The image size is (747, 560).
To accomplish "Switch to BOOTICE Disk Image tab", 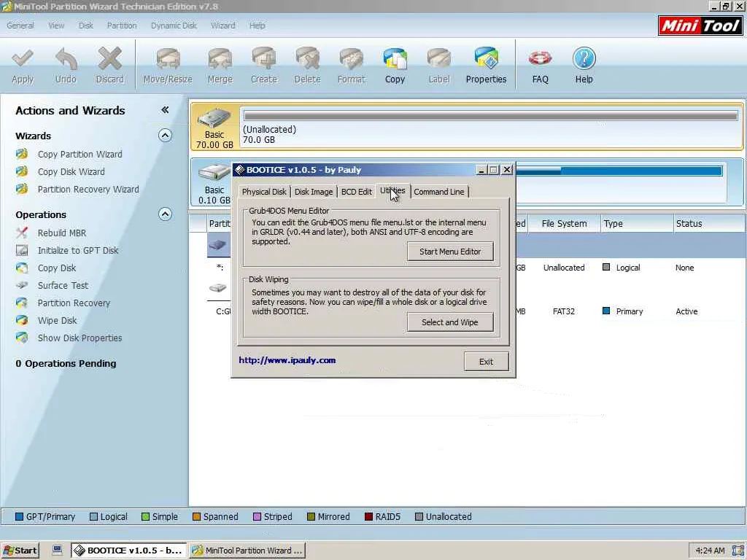I will point(314,192).
